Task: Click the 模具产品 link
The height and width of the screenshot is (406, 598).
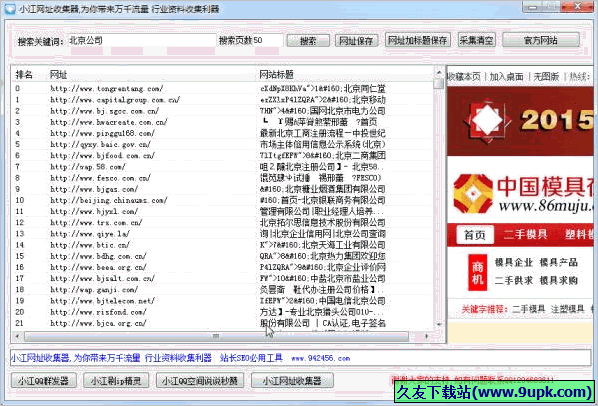Action: coord(558,263)
